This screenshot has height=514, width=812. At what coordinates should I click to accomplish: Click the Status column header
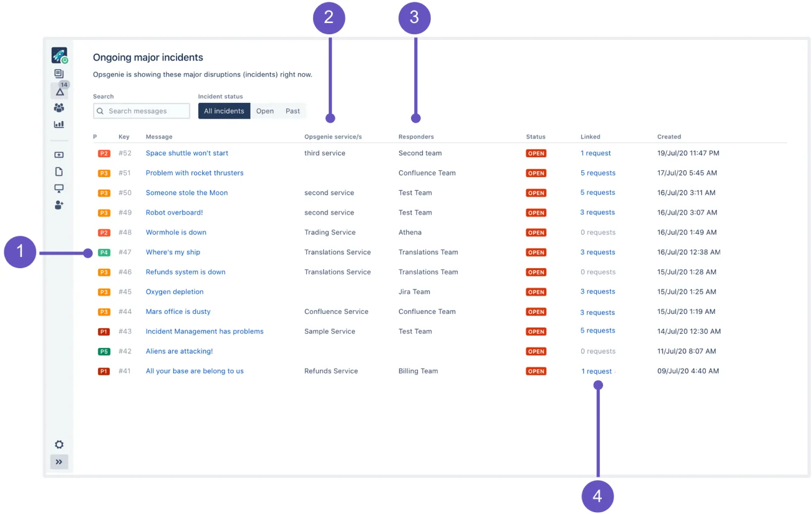[x=536, y=137]
